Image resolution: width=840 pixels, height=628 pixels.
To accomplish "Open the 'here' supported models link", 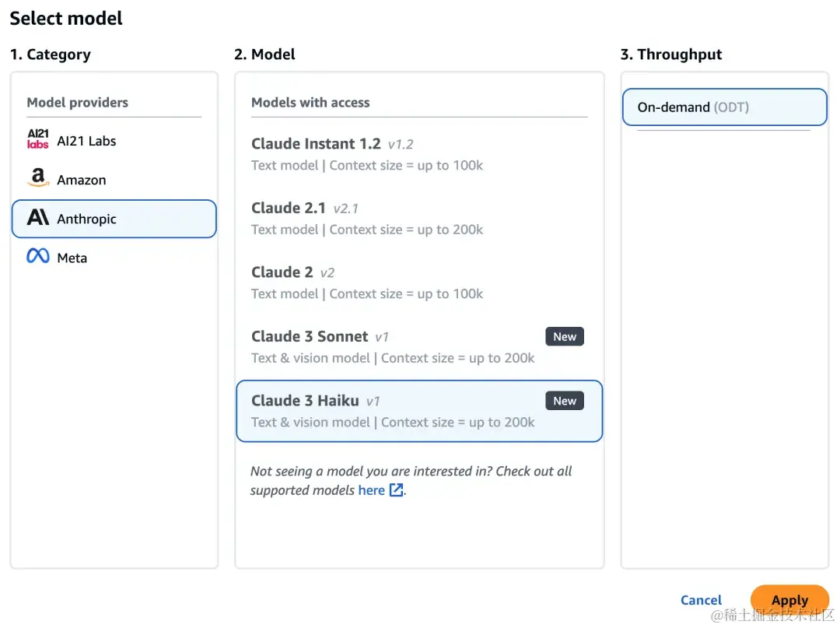I will (371, 490).
